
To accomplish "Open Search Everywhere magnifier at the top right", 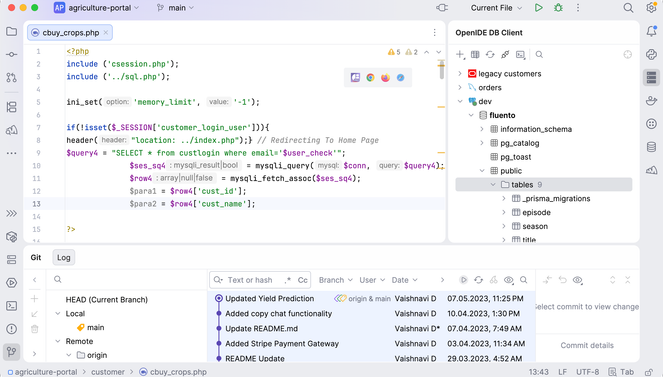I will [x=628, y=8].
